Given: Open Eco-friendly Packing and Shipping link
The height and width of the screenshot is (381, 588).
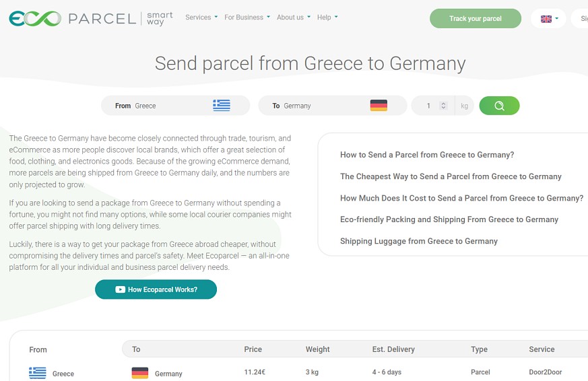Looking at the screenshot, I should [x=449, y=219].
